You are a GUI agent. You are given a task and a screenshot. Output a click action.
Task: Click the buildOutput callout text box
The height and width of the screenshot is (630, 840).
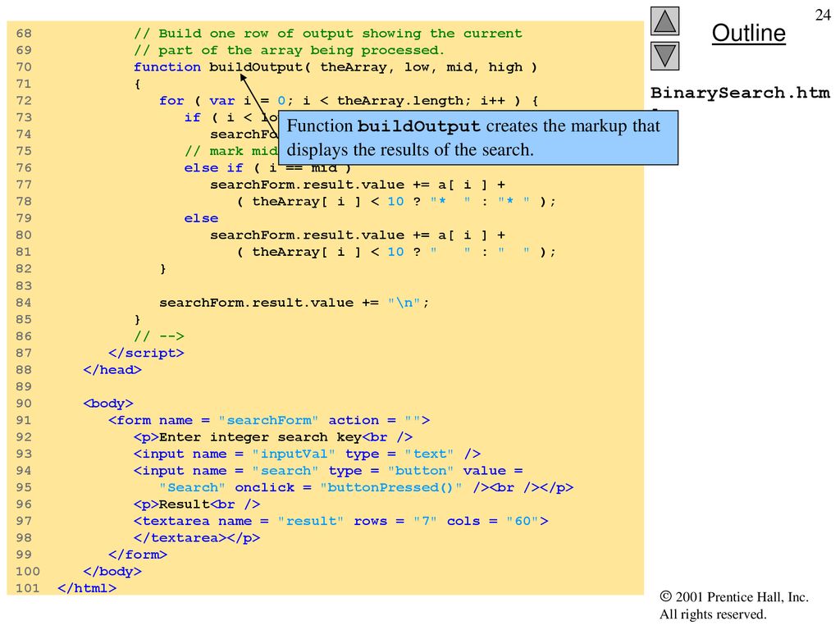pos(478,138)
